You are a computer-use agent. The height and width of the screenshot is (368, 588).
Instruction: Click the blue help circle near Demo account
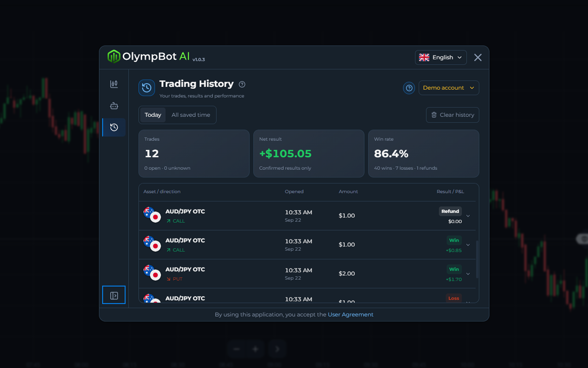409,88
